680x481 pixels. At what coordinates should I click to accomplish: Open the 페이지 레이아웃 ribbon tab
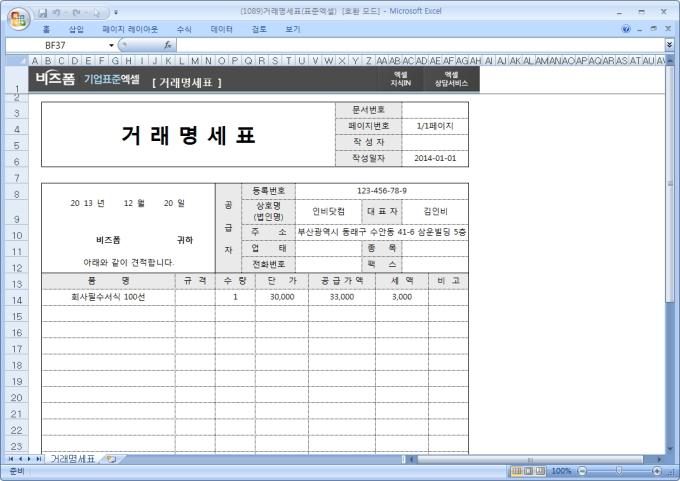[130, 29]
